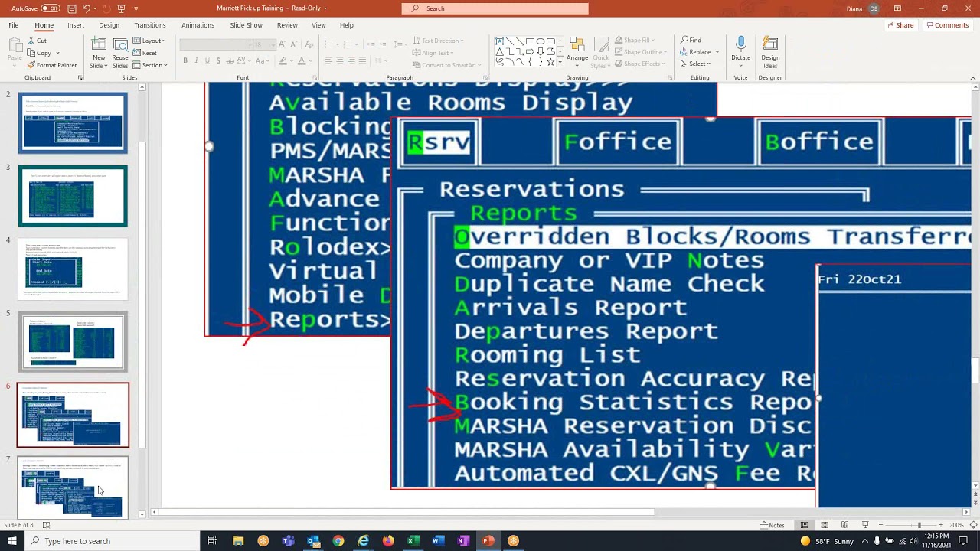This screenshot has width=980, height=551.
Task: Open the File menu
Action: (x=13, y=25)
